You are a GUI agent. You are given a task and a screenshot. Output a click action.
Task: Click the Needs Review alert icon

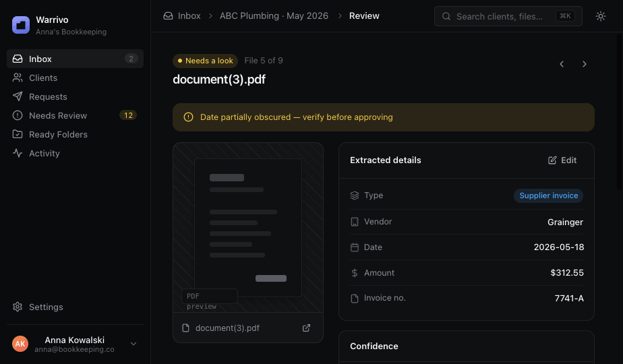click(x=18, y=116)
